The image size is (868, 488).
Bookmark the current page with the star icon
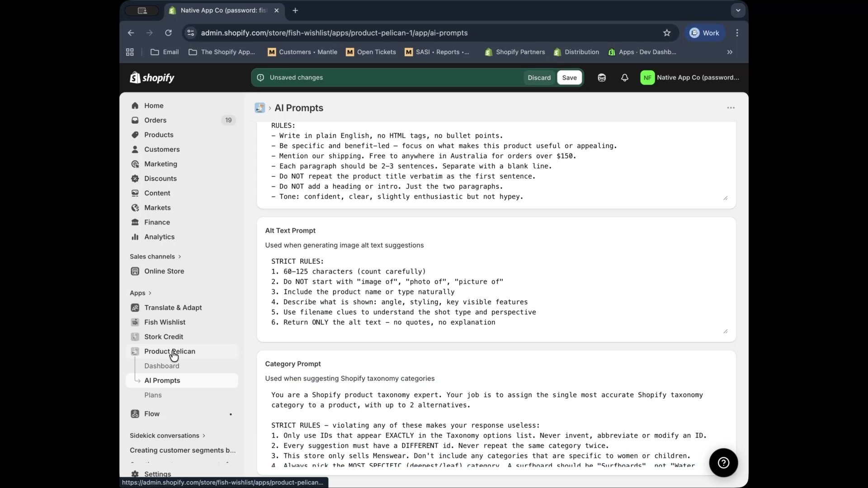click(x=667, y=33)
